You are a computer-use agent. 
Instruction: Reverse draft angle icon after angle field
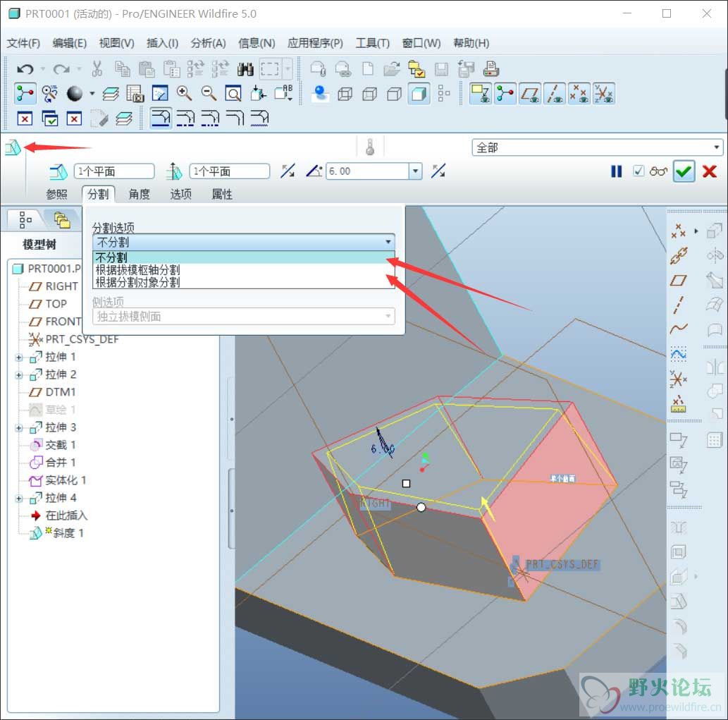[438, 171]
